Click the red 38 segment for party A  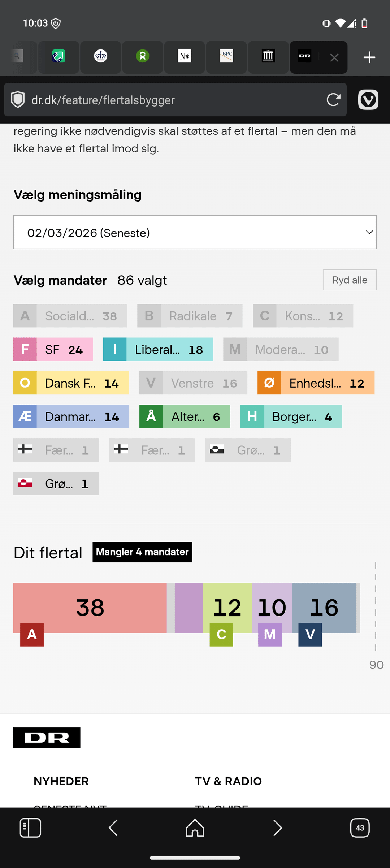coord(90,608)
